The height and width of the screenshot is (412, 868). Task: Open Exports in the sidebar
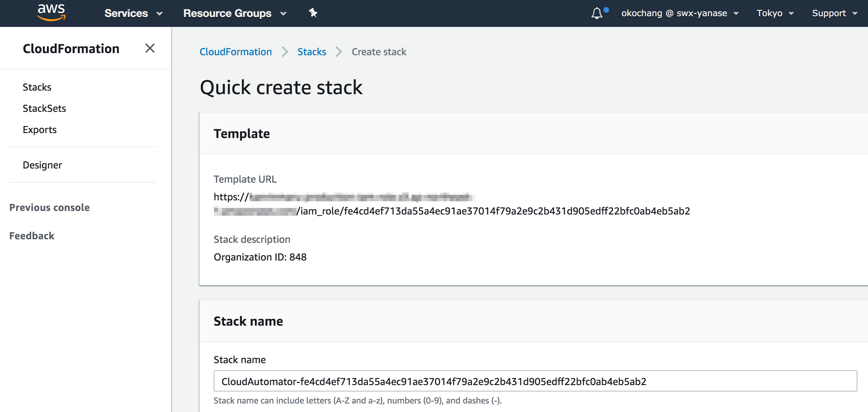40,130
